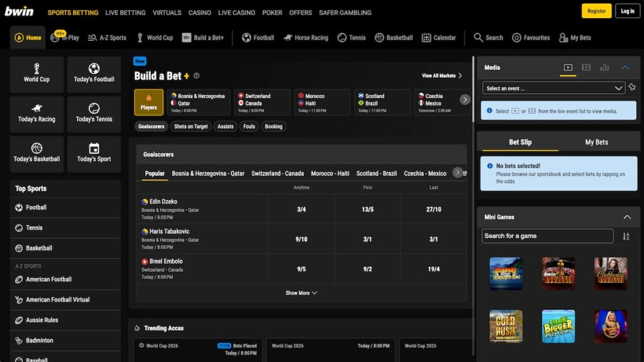Image resolution: width=644 pixels, height=362 pixels.
Task: Open Search in the navigation bar
Action: [488, 38]
